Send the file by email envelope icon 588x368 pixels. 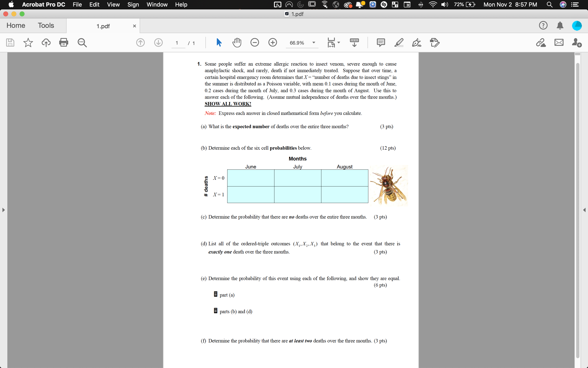[x=559, y=43]
